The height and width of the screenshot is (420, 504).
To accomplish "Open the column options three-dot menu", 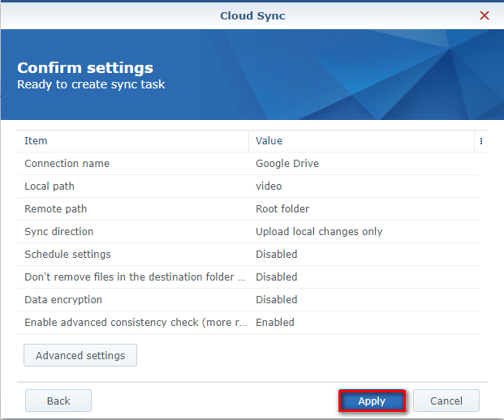I will click(480, 141).
